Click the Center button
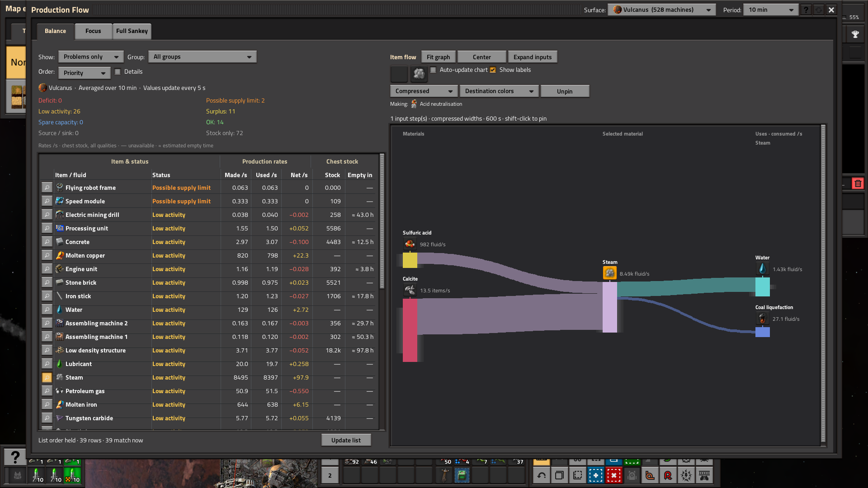 [x=481, y=57]
